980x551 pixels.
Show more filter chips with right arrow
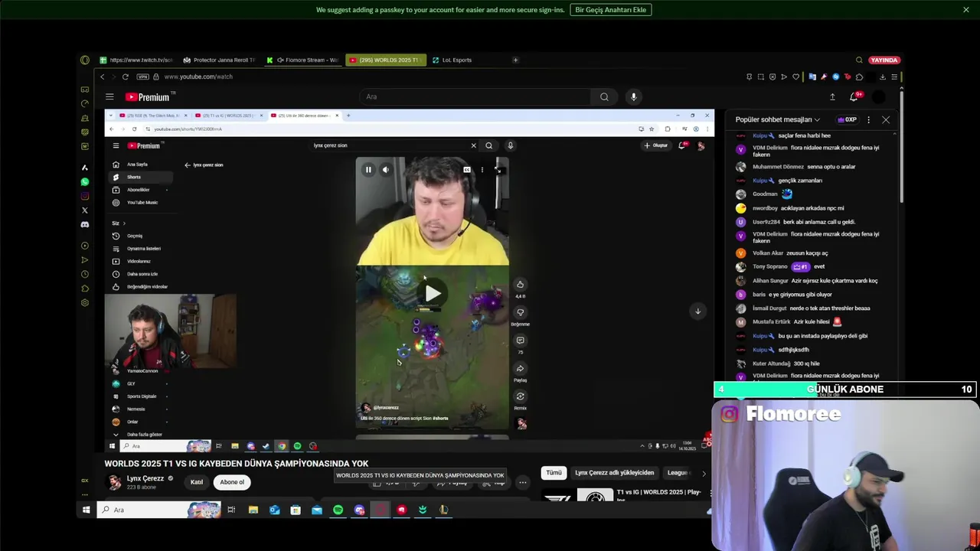704,473
